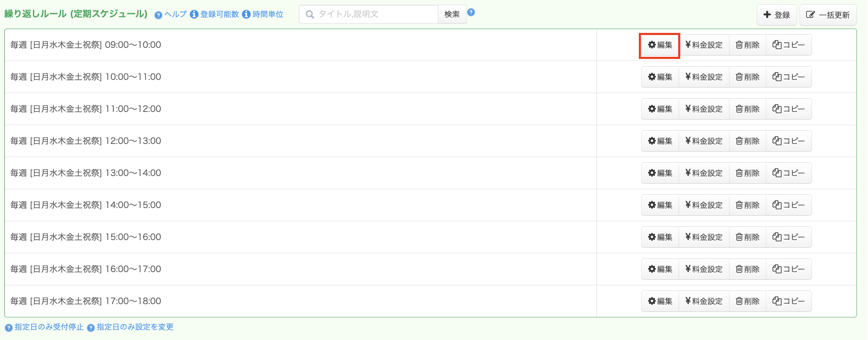Click the 登録 button with plus icon
This screenshot has height=340, width=868.
(776, 15)
